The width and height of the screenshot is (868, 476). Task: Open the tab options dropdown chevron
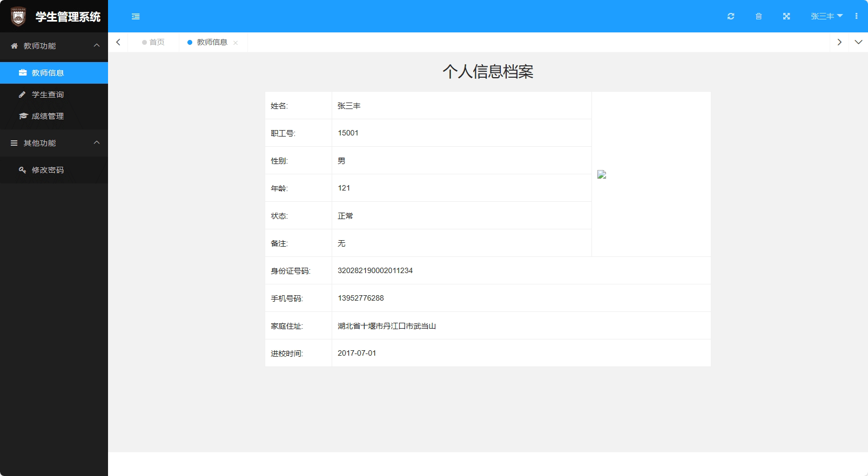(858, 42)
